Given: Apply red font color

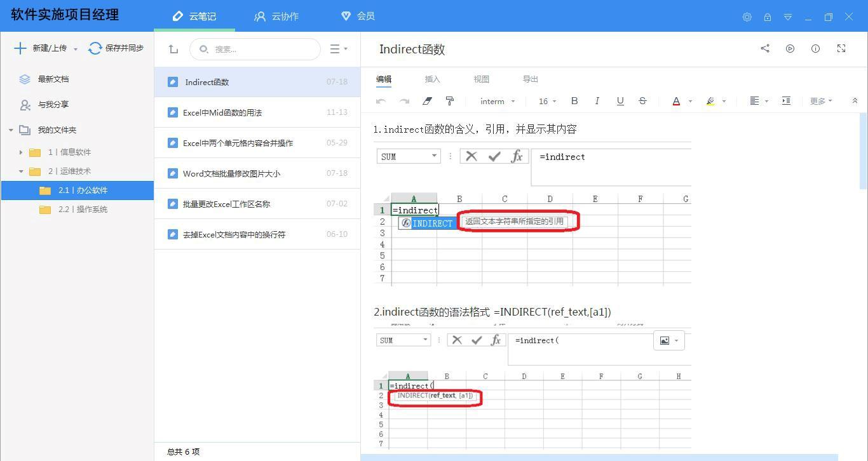Looking at the screenshot, I should pyautogui.click(x=676, y=101).
